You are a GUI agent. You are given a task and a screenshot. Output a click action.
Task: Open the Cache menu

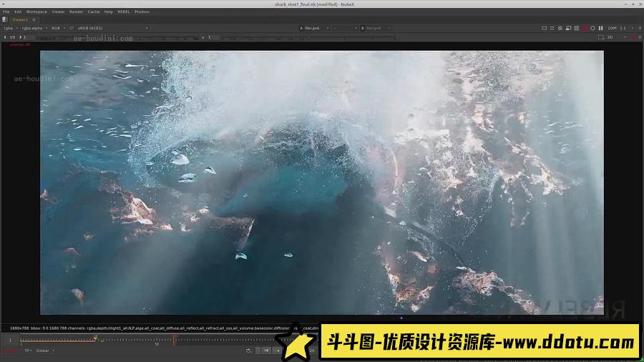coord(94,12)
